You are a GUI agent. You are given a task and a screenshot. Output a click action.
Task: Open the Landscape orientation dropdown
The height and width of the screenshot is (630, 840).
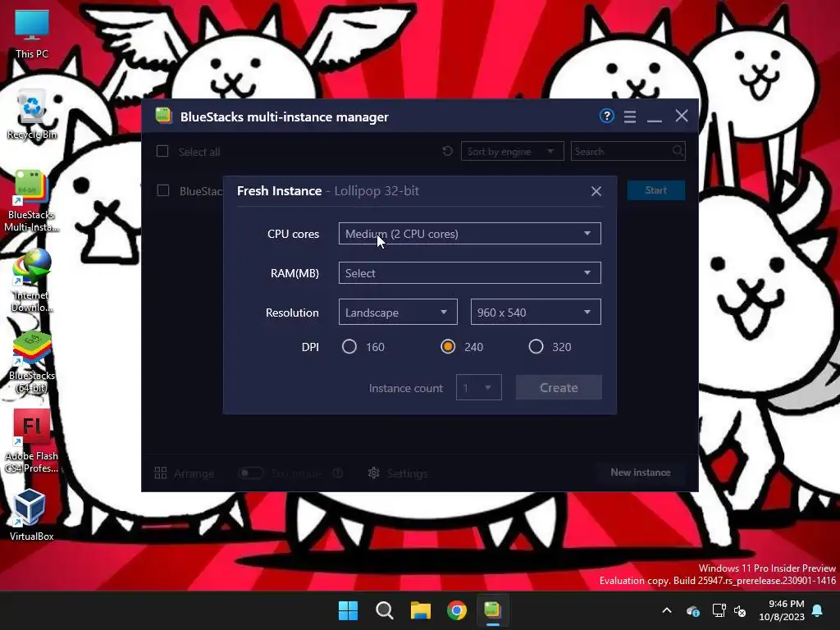398,312
